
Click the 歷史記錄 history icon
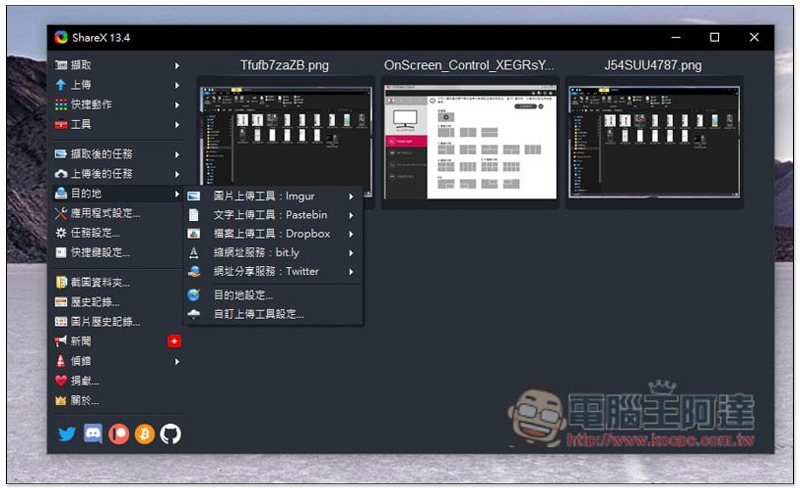pyautogui.click(x=61, y=302)
